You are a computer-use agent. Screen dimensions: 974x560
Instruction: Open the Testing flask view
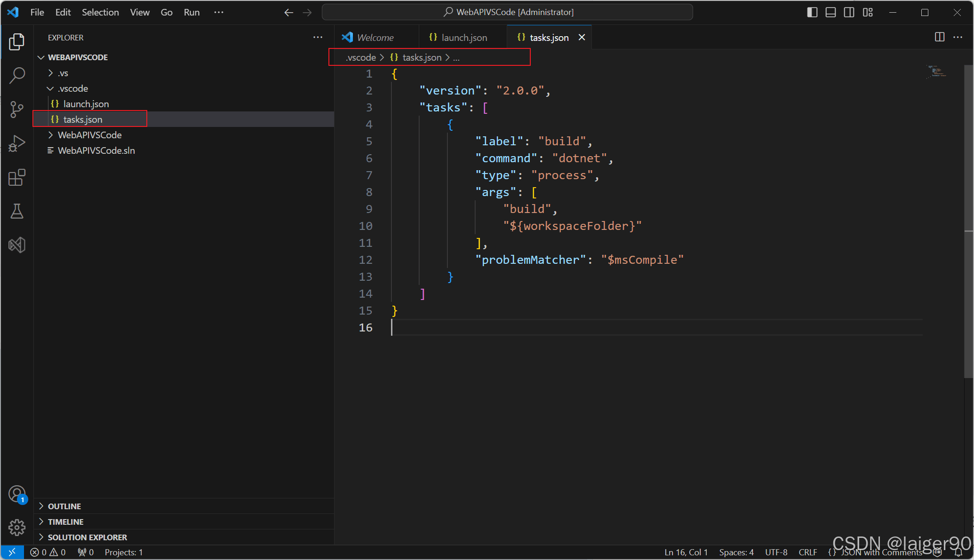(x=17, y=211)
